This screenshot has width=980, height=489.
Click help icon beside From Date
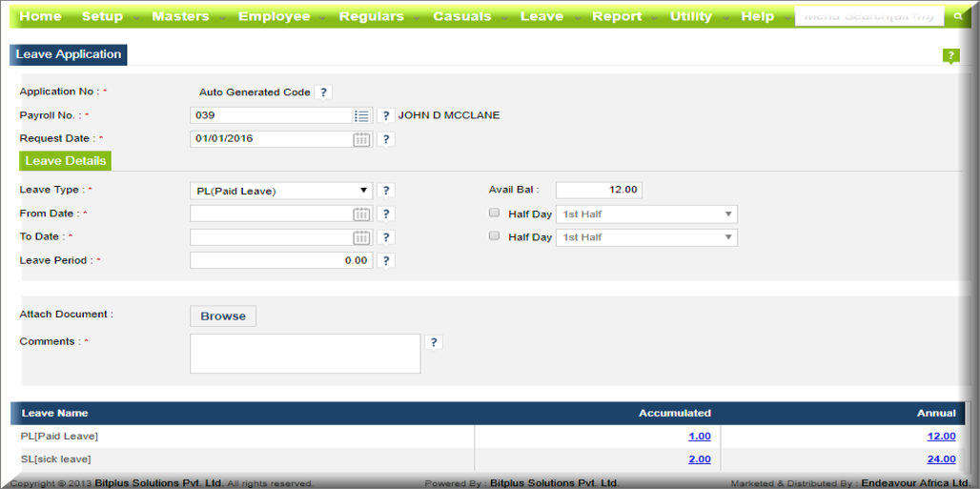386,214
